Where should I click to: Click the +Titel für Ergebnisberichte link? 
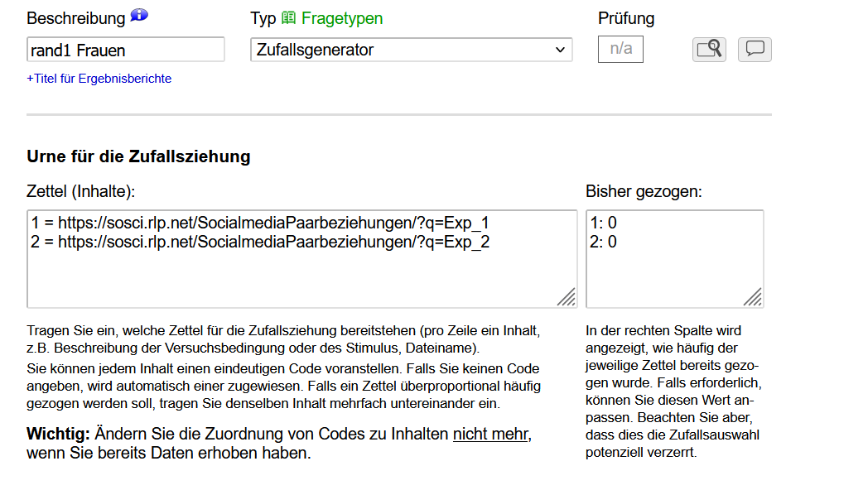point(99,79)
